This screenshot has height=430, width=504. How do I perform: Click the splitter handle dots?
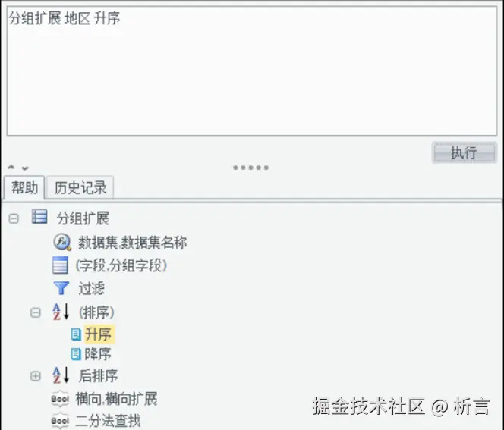point(251,168)
